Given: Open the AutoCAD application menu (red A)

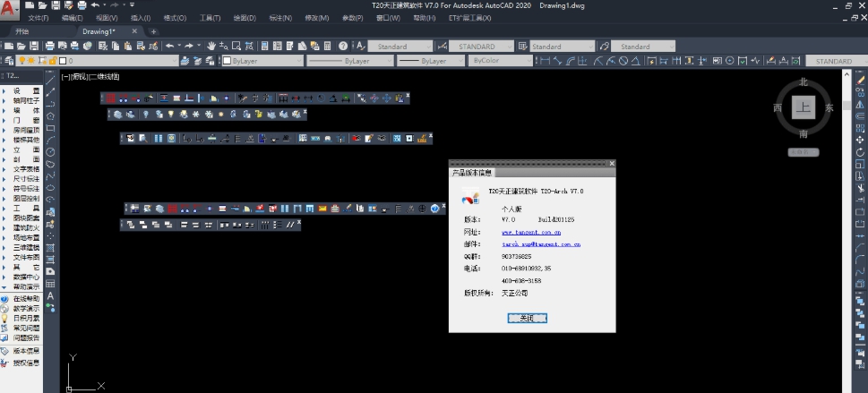Looking at the screenshot, I should click(x=8, y=8).
